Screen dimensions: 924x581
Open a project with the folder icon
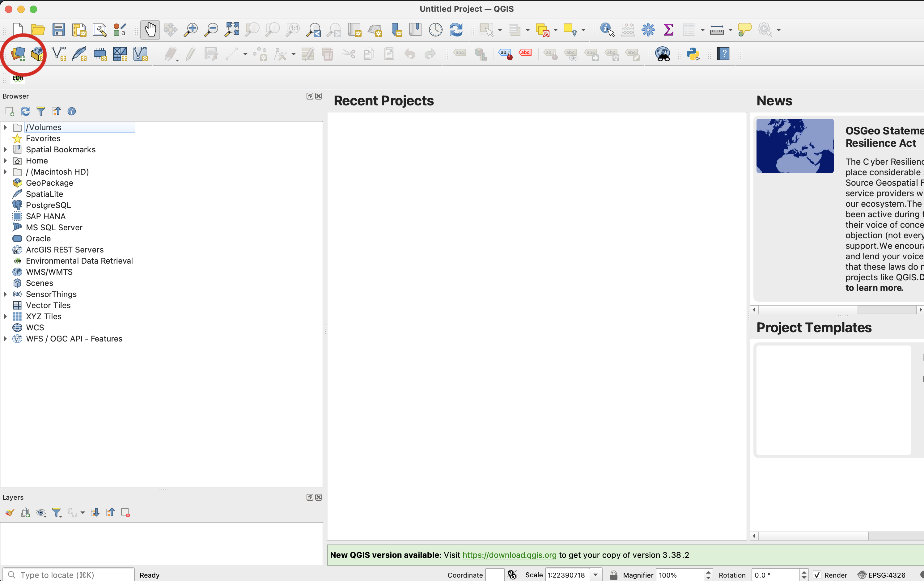tap(38, 30)
